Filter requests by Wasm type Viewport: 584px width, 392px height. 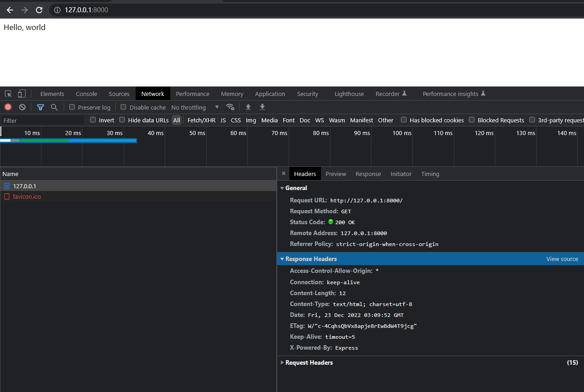point(337,120)
